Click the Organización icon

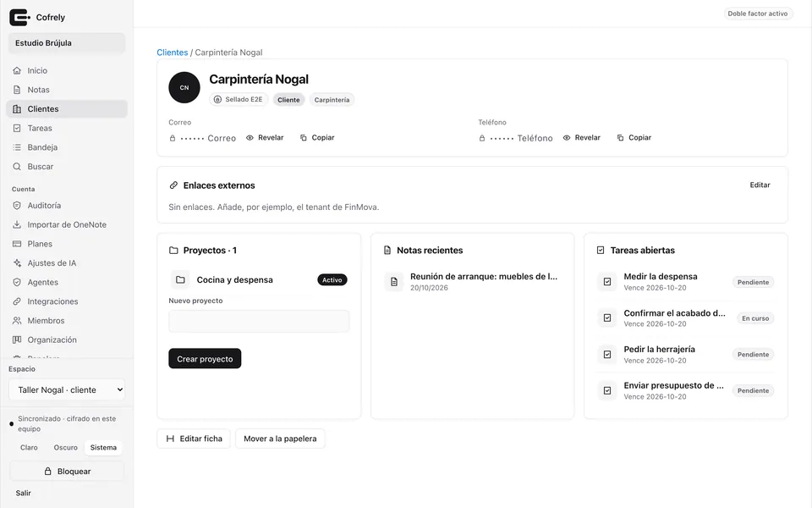(17, 340)
